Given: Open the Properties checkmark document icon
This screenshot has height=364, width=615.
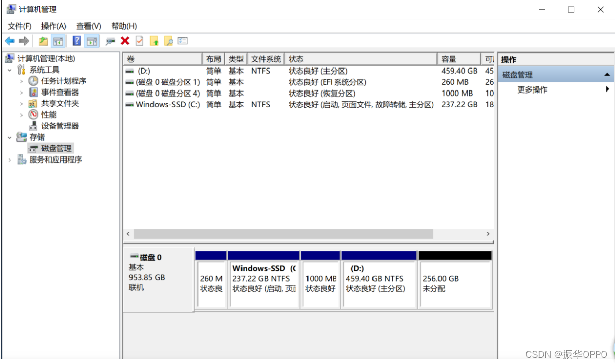Looking at the screenshot, I should pyautogui.click(x=140, y=41).
